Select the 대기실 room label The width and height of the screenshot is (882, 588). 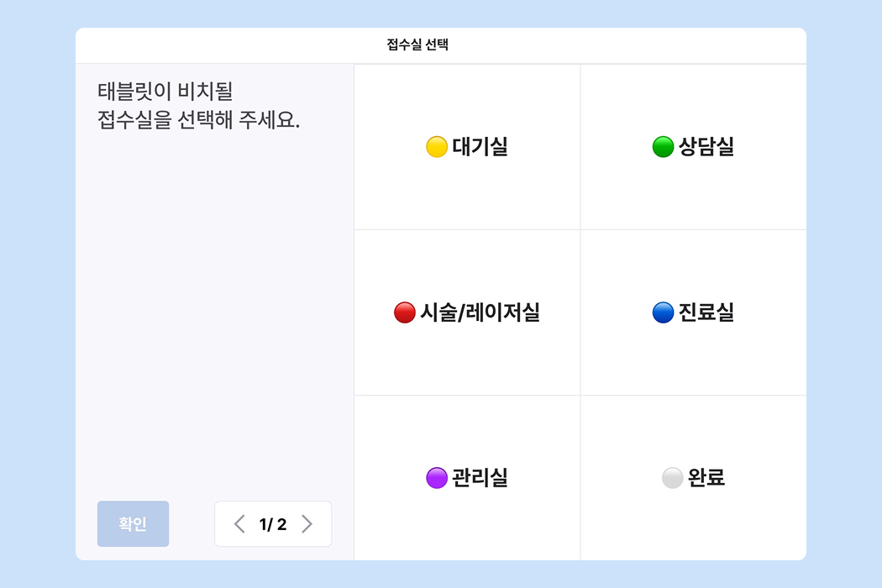point(480,147)
